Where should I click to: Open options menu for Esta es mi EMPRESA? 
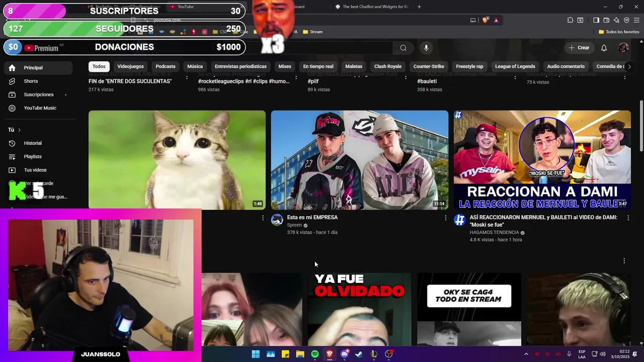445,218
